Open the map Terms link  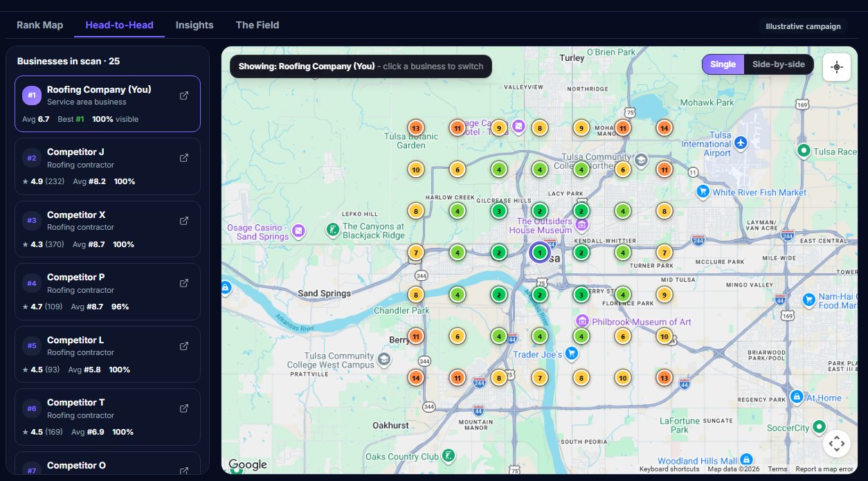pyautogui.click(x=777, y=469)
